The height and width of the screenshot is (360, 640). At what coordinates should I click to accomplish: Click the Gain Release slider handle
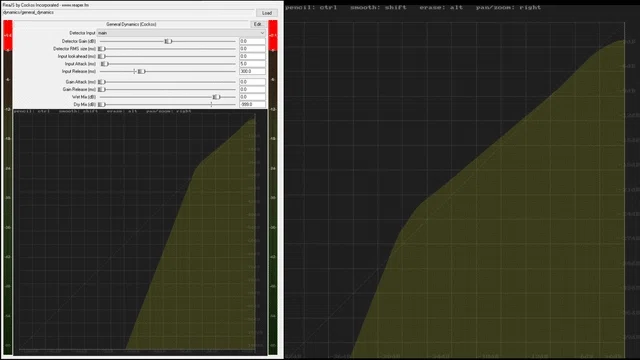click(101, 89)
